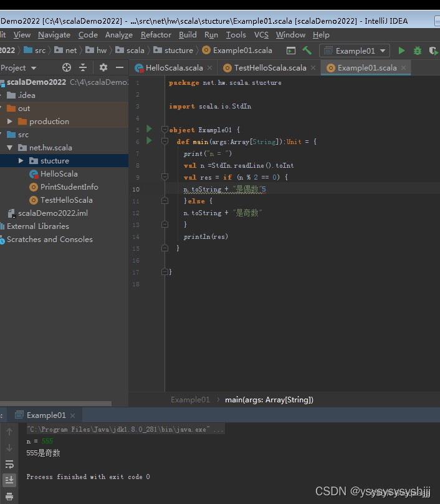Click run gutter arrow beside object Example01
This screenshot has height=504, width=440.
tap(149, 129)
